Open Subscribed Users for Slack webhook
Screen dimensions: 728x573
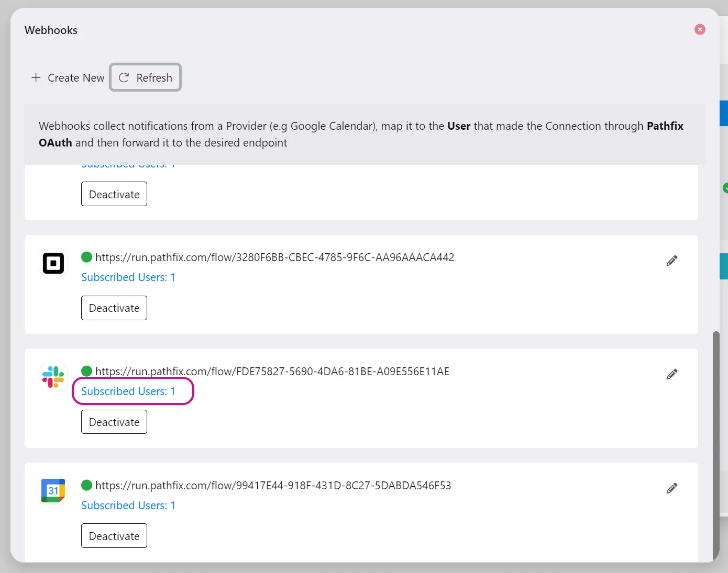click(128, 391)
